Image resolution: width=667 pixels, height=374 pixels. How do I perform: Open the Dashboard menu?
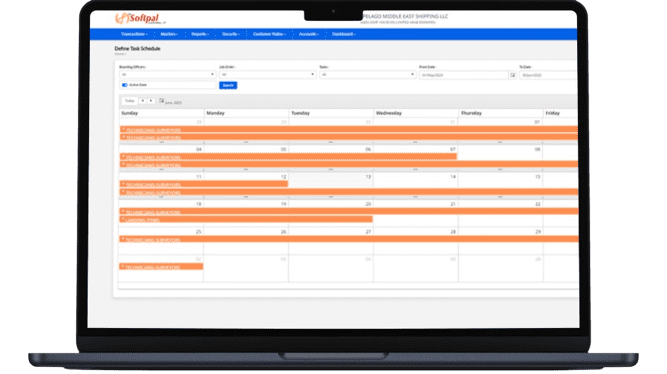coord(344,34)
